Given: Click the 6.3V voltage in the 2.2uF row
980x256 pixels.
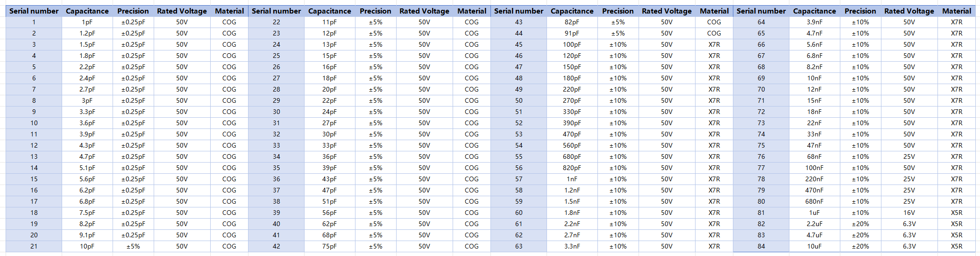Looking at the screenshot, I should 909,224.
